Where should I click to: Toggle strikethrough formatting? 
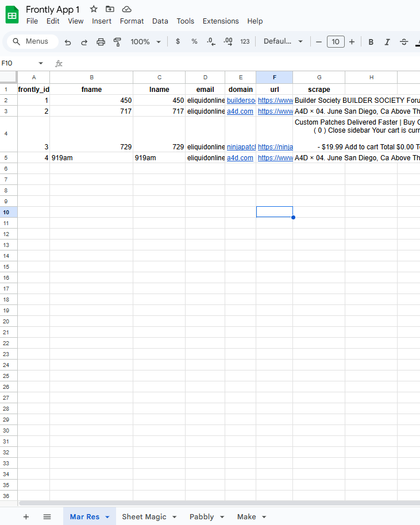(404, 42)
